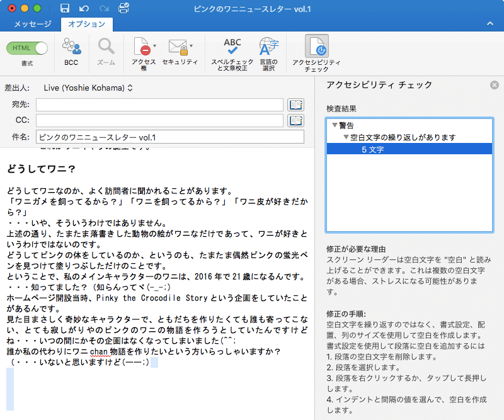504x420 pixels.
Task: Switch to the メッセージ tab
Action: pyautogui.click(x=33, y=24)
